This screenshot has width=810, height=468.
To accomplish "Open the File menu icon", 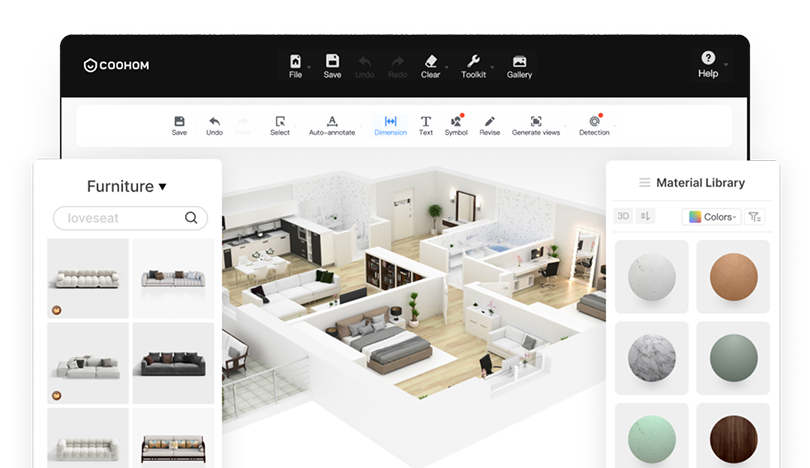I will pos(295,61).
